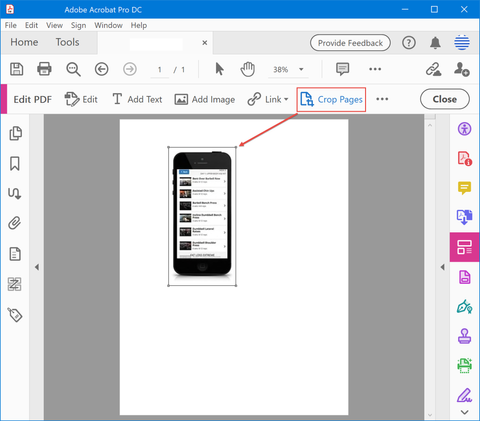The width and height of the screenshot is (480, 421).
Task: Click the Share with others person icon
Action: coord(462,69)
